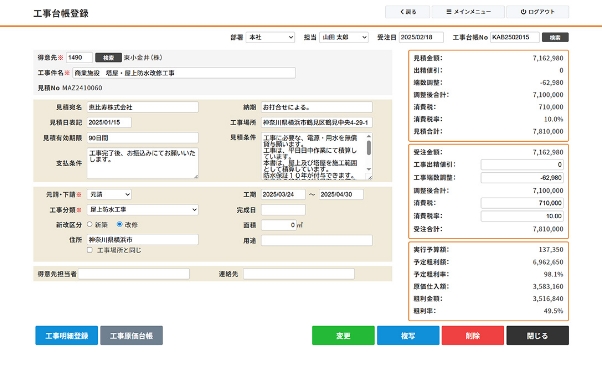Select the 改修 radio button
Image resolution: width=602 pixels, height=376 pixels.
119,224
